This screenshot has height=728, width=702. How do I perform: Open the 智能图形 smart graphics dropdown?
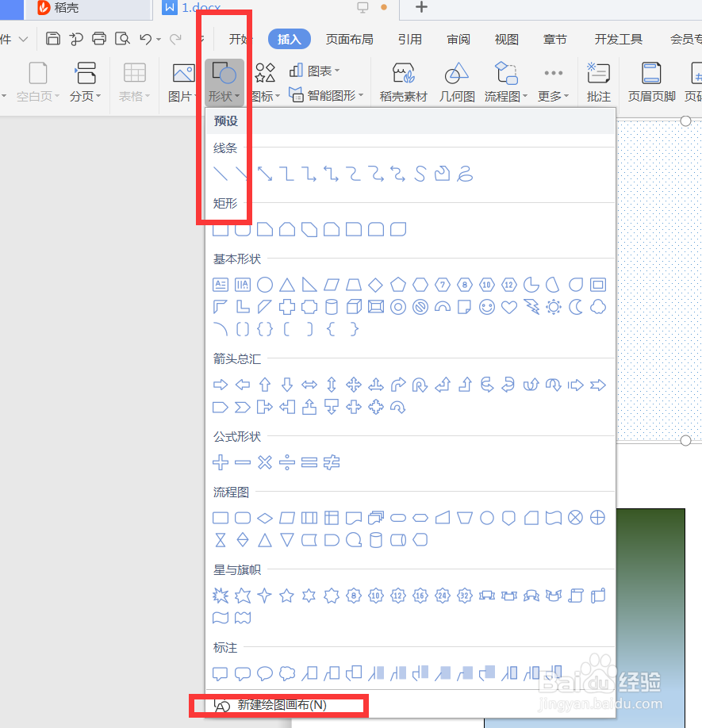coord(326,96)
